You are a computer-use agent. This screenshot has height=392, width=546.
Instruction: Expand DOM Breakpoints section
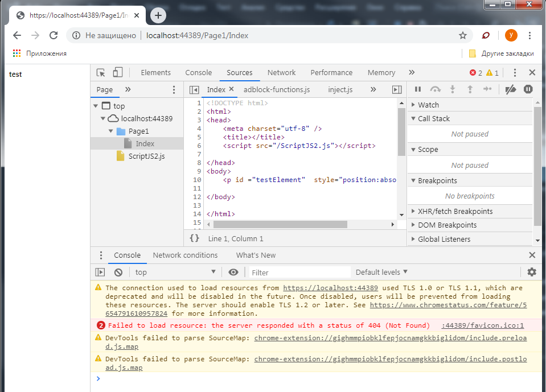click(x=470, y=225)
